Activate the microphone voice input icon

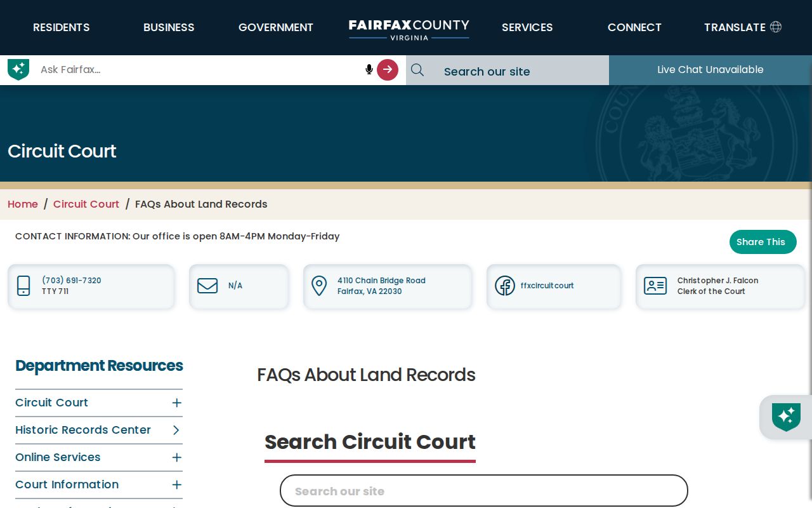369,69
